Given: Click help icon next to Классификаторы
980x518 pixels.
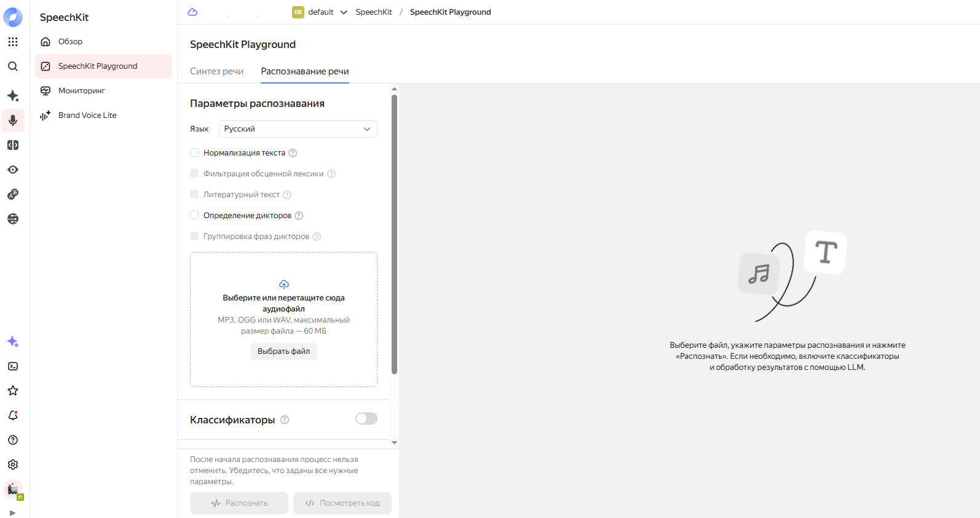Looking at the screenshot, I should click(x=285, y=420).
